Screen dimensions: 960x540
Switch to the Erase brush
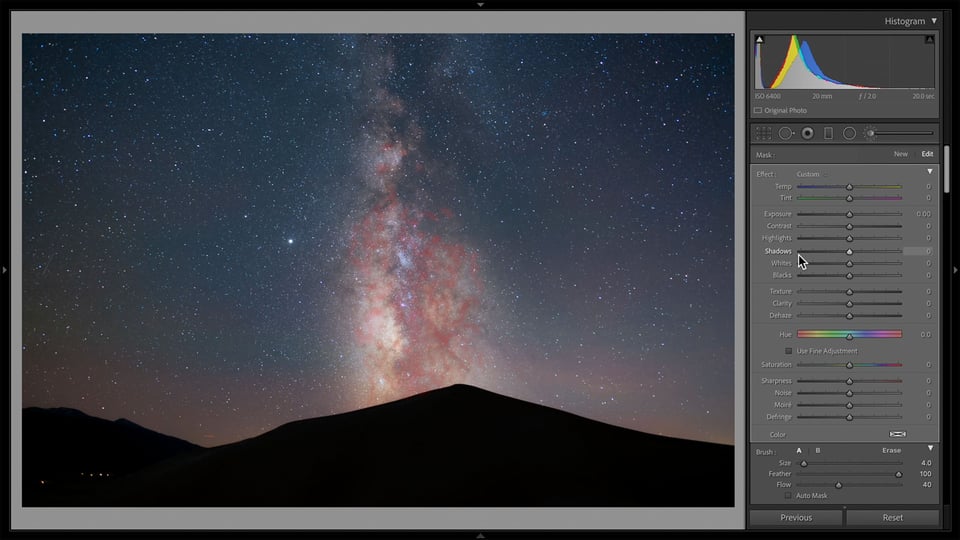tap(891, 451)
